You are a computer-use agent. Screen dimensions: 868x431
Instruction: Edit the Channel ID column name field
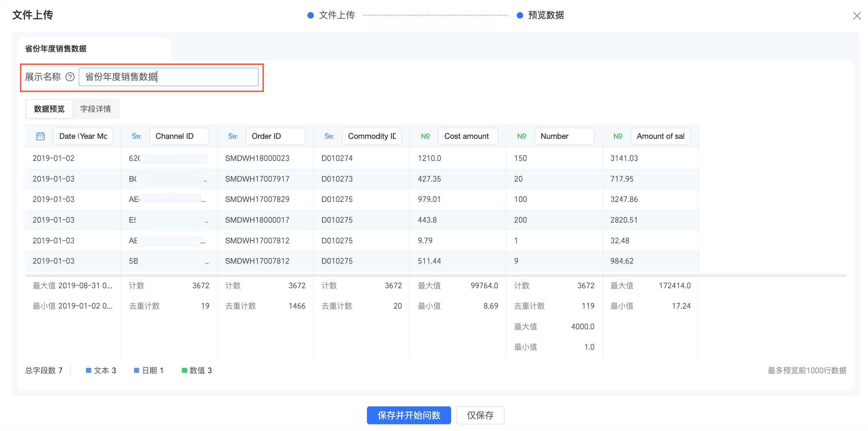(x=179, y=136)
